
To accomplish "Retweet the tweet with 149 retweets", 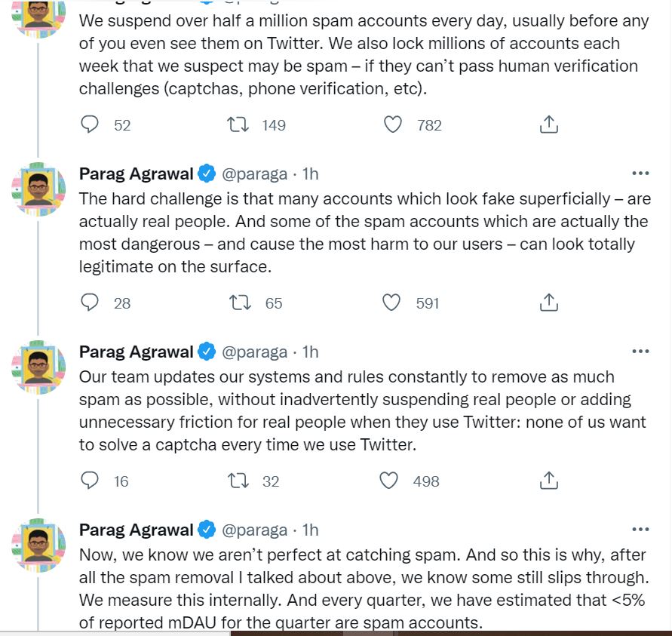I will (239, 124).
